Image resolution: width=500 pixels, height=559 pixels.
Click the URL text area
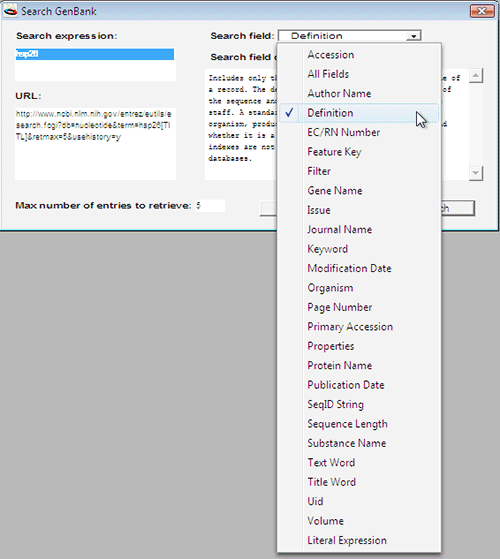tap(95, 144)
